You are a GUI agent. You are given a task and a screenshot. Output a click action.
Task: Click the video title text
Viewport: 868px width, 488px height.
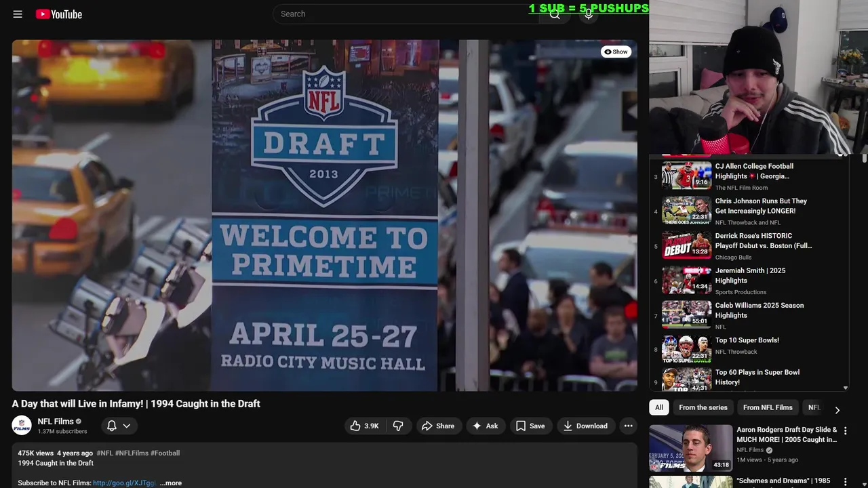pos(136,404)
